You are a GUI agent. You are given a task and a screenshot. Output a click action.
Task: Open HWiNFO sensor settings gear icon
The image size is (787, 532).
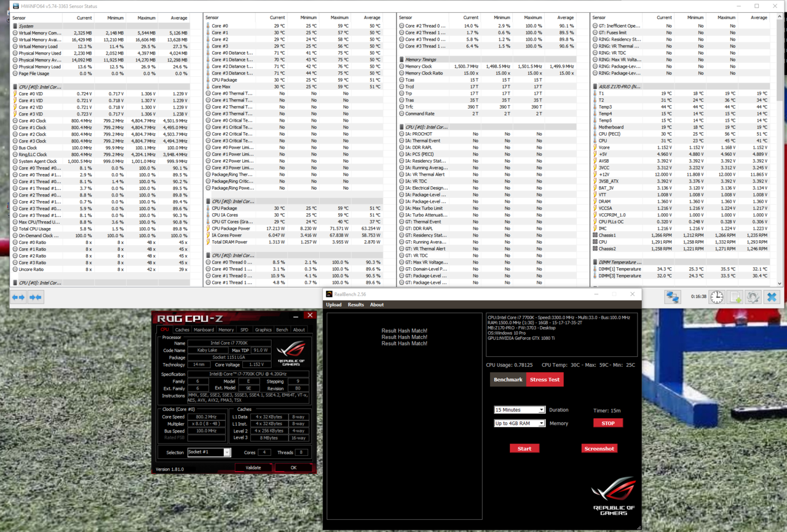tap(753, 297)
